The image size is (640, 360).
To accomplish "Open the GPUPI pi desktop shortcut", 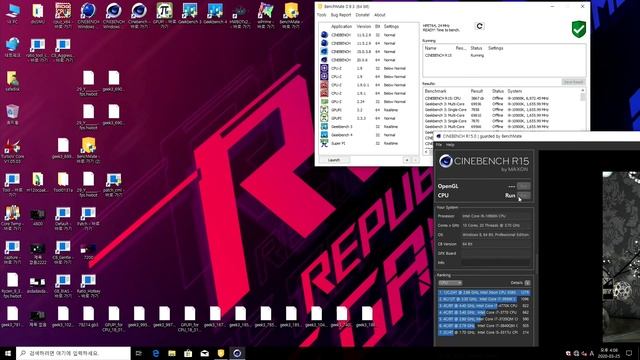I will point(164,16).
